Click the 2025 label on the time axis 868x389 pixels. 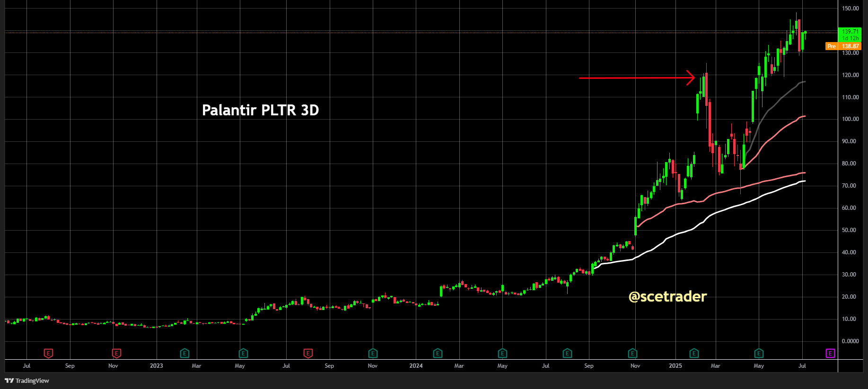pos(675,366)
